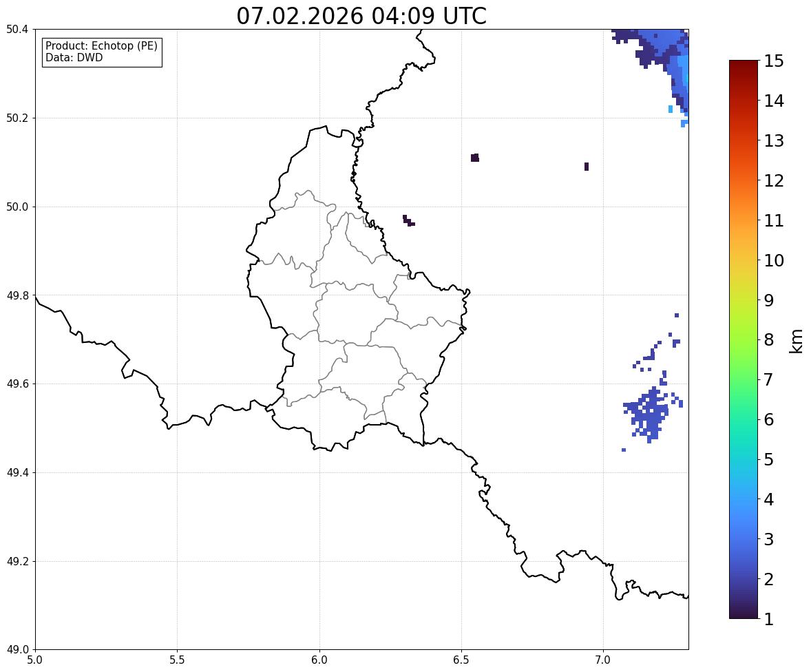The width and height of the screenshot is (811, 672).
Task: Click colorbar tick label 1
Action: click(769, 619)
